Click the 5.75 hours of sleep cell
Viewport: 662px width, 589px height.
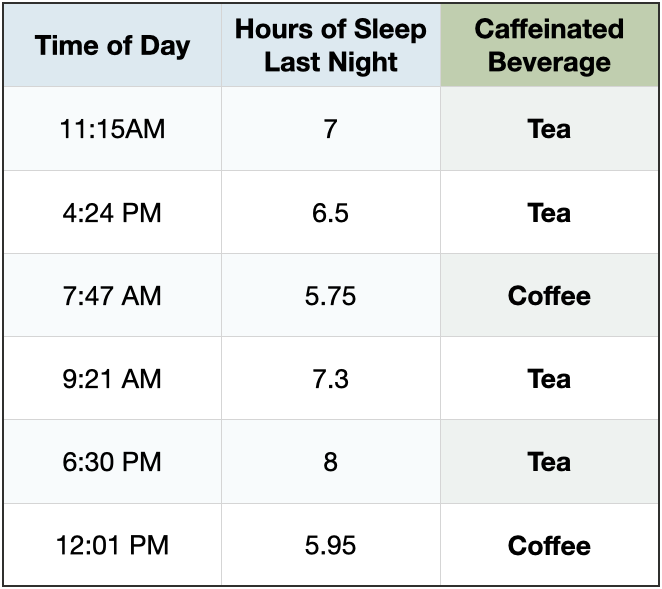point(330,296)
